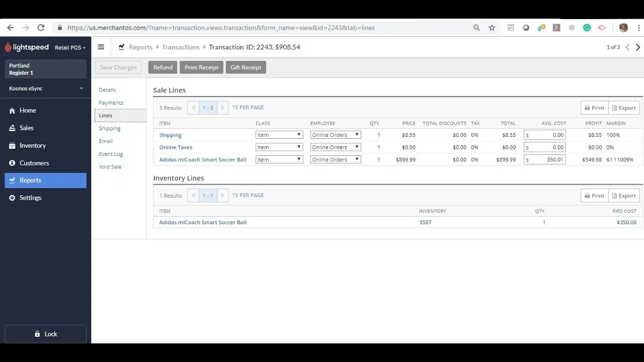Open the Void Sale tab

110,167
